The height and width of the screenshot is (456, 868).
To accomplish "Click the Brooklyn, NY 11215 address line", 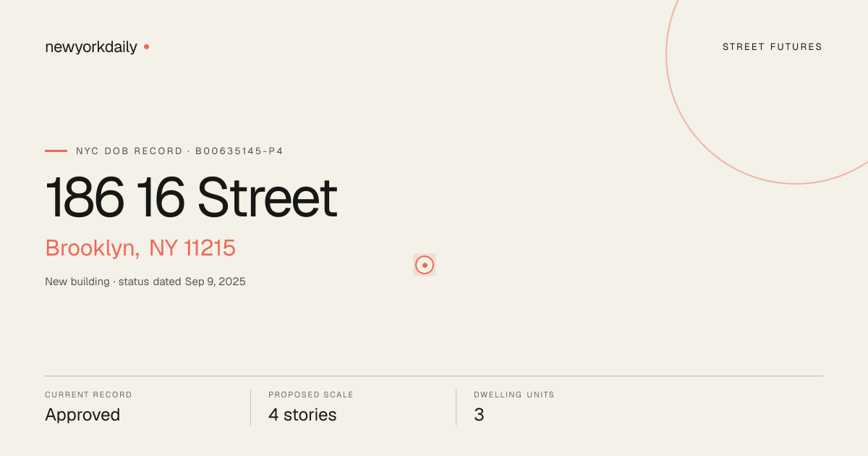I will pos(140,248).
